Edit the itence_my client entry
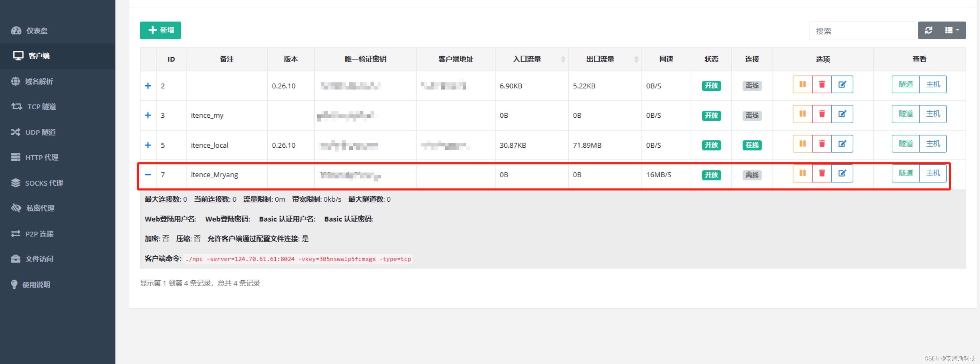Screen dimensions: 980x364 pyautogui.click(x=842, y=114)
